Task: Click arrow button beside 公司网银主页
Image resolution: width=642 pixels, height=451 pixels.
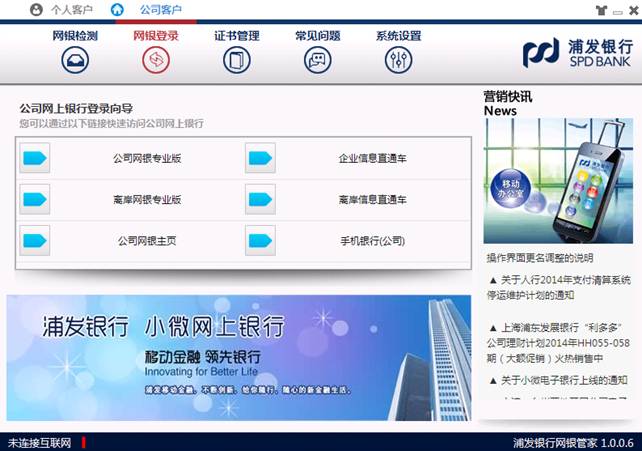Action: pos(35,241)
